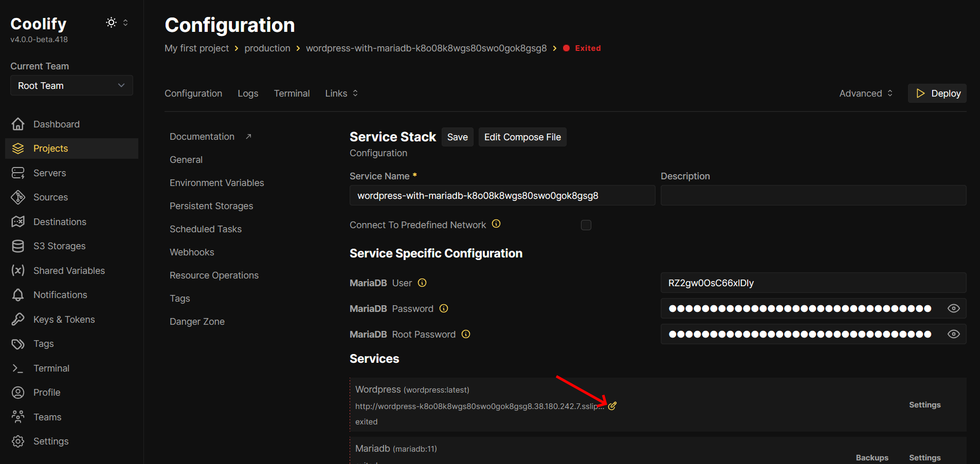Click the Servers icon in sidebar

(x=18, y=173)
